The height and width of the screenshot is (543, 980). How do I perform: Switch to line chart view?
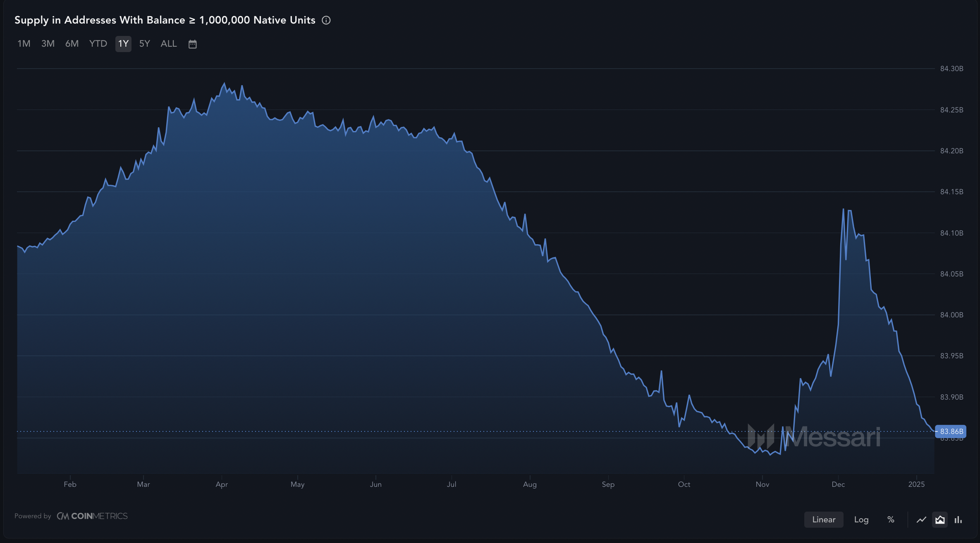tap(921, 519)
